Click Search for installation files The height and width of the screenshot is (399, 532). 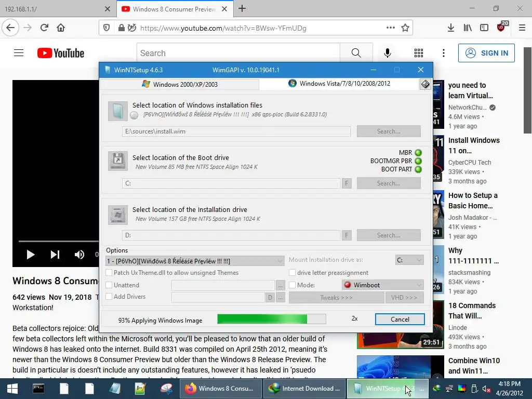(x=389, y=131)
